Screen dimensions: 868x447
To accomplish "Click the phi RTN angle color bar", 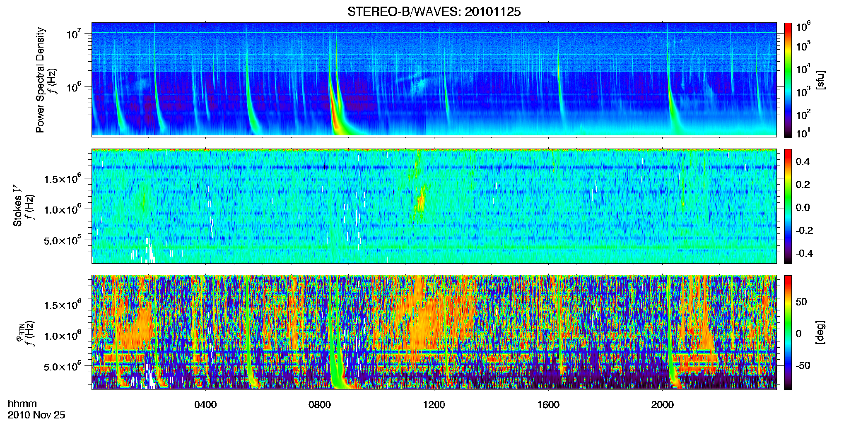I will pyautogui.click(x=788, y=332).
